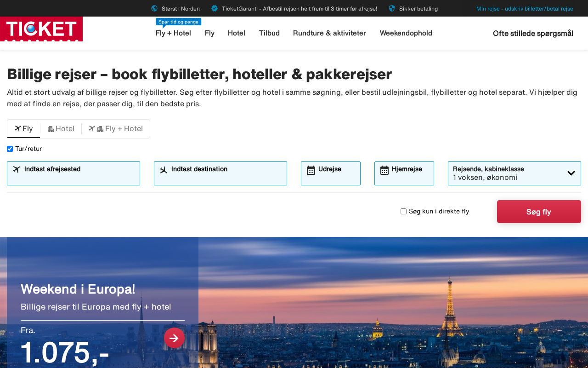Click the red arrow circle on Weekend i Europa banner
588x368 pixels.
pos(174,338)
